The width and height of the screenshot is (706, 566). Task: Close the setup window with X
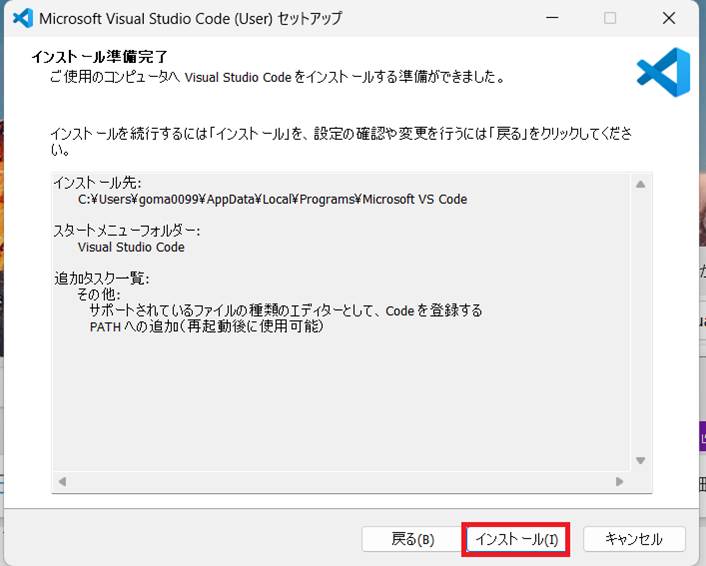click(x=668, y=18)
